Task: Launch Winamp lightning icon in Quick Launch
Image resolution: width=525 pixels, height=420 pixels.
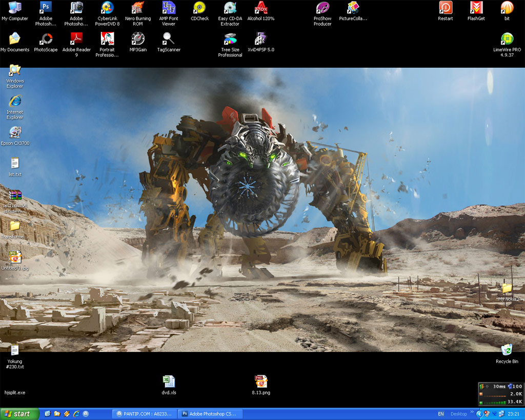Action: click(x=67, y=414)
